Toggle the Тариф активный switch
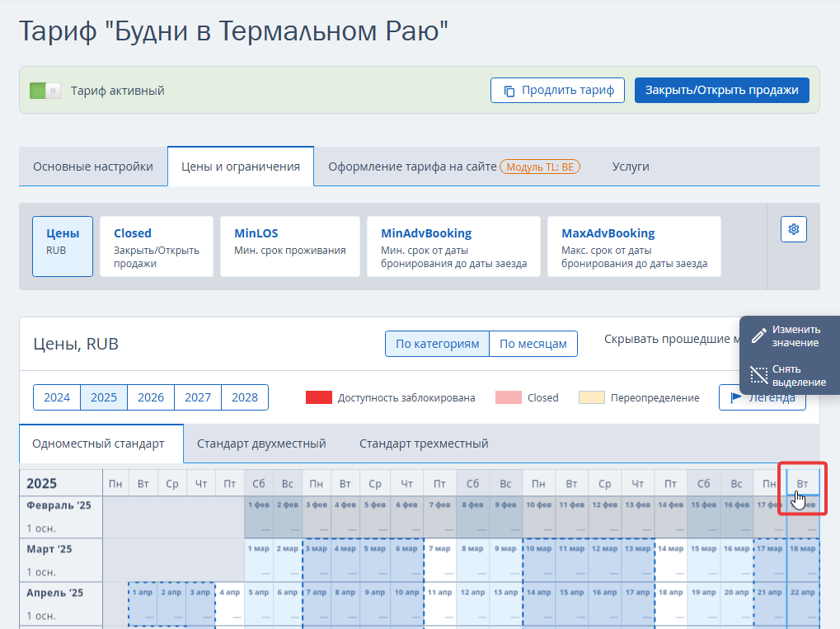The width and height of the screenshot is (840, 629). 45,91
